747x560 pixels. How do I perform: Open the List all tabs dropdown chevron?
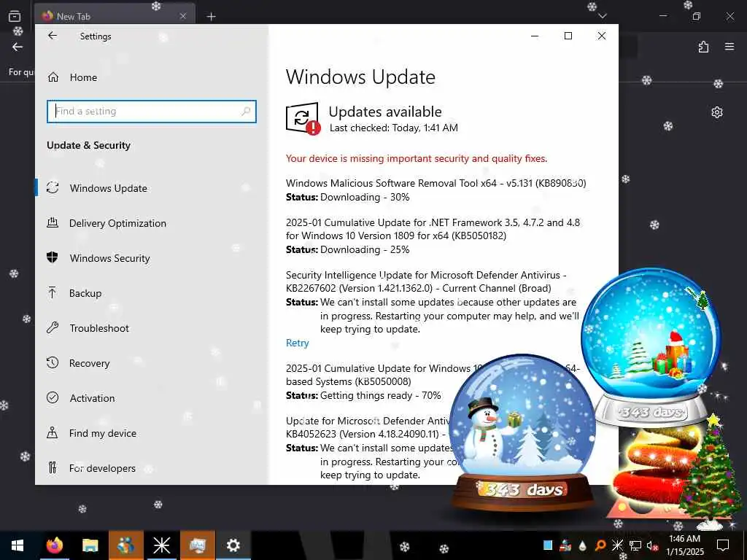pos(603,16)
